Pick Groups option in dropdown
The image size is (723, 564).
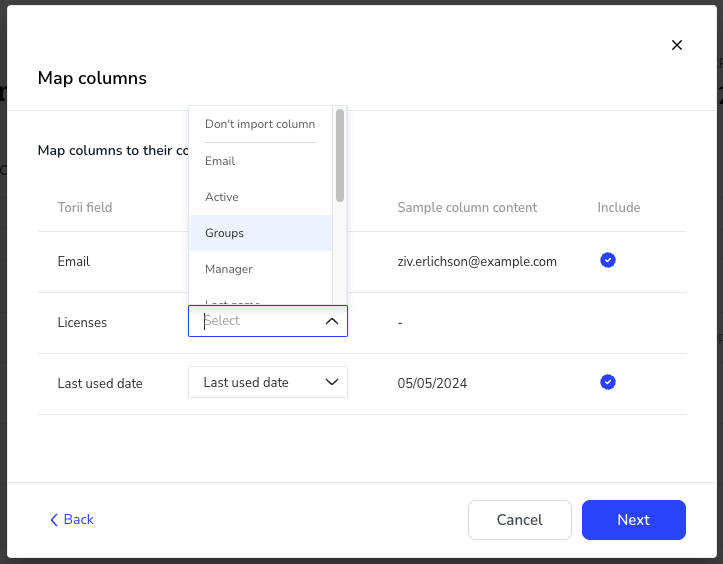(x=260, y=233)
